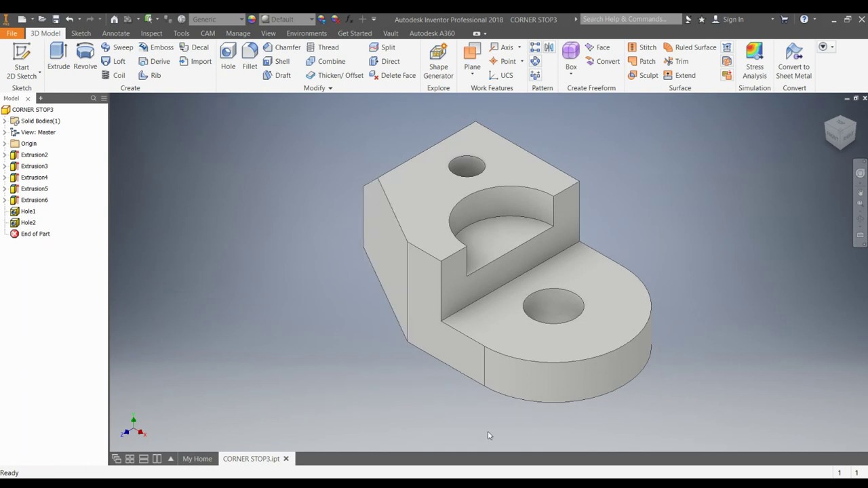
Task: Choose Delete Face tool
Action: tap(393, 75)
